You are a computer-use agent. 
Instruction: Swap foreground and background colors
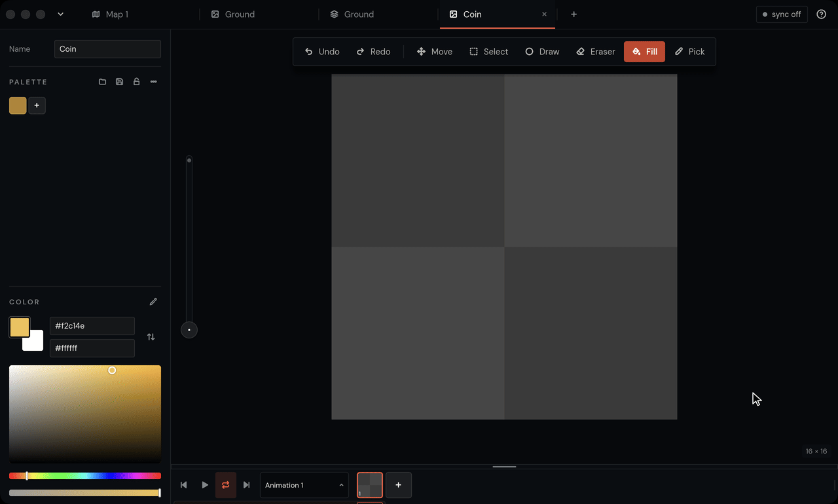pyautogui.click(x=151, y=336)
